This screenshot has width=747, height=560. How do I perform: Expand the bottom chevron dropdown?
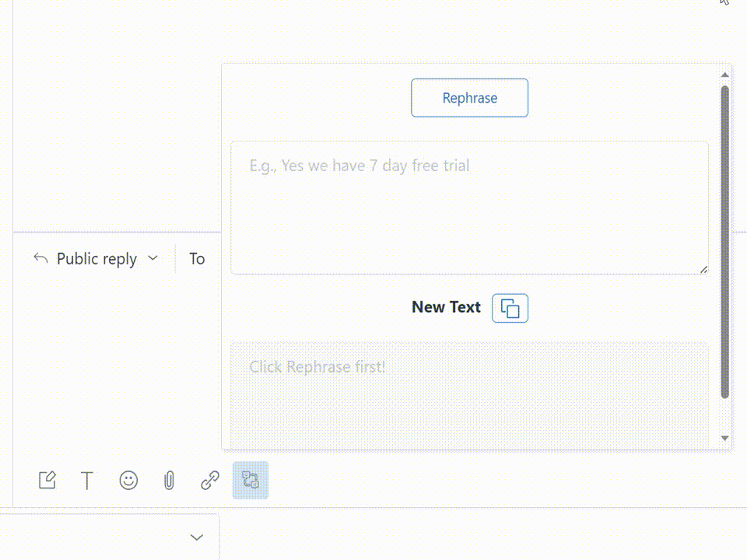pyautogui.click(x=197, y=537)
